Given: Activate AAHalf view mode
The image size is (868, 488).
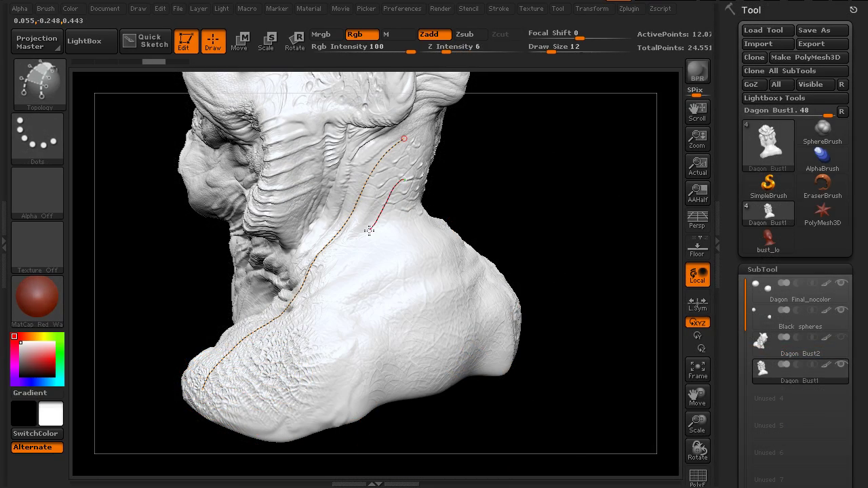Looking at the screenshot, I should 697,192.
